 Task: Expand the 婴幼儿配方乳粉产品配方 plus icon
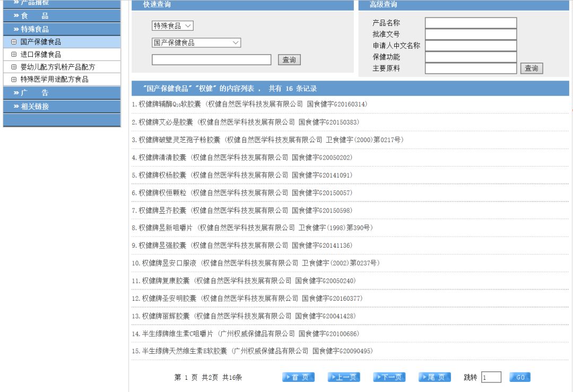click(14, 67)
